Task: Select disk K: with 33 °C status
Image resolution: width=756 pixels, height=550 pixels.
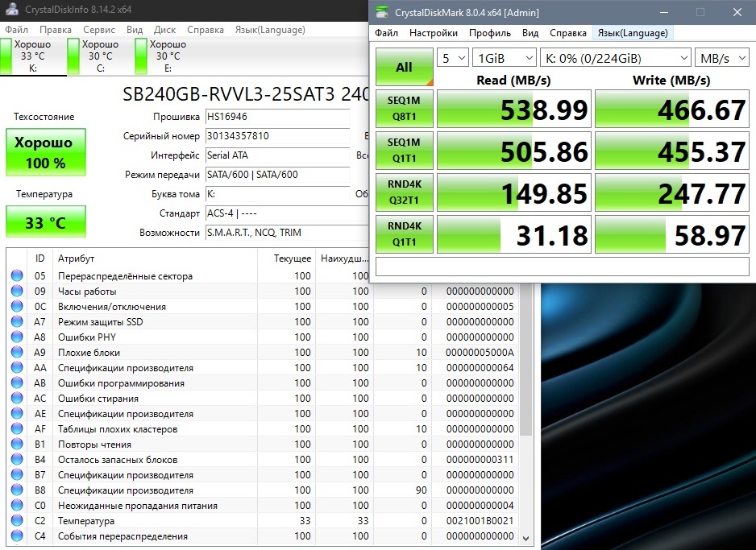Action: pos(33,56)
